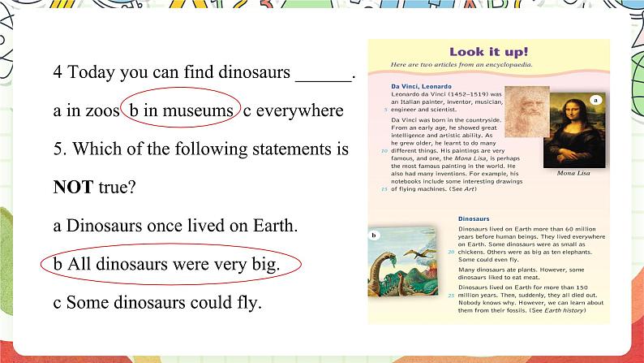Click the 'b' label on the dinosaur picture

click(374, 236)
